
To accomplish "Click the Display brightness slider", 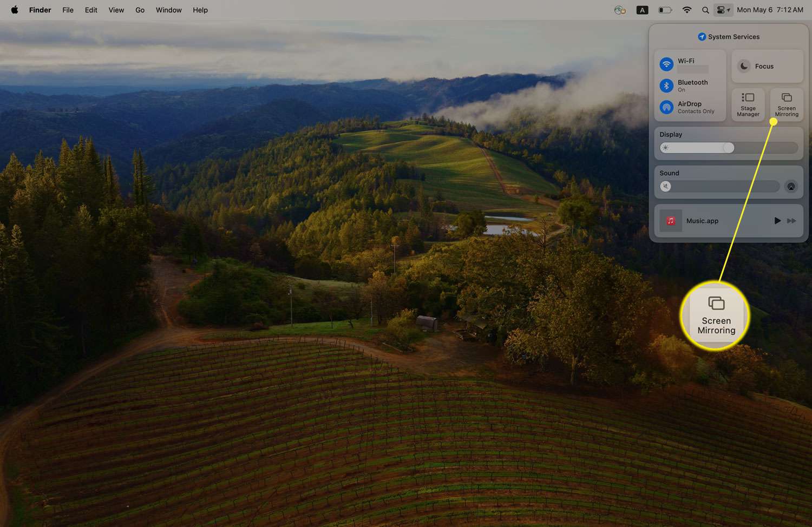I will [728, 148].
